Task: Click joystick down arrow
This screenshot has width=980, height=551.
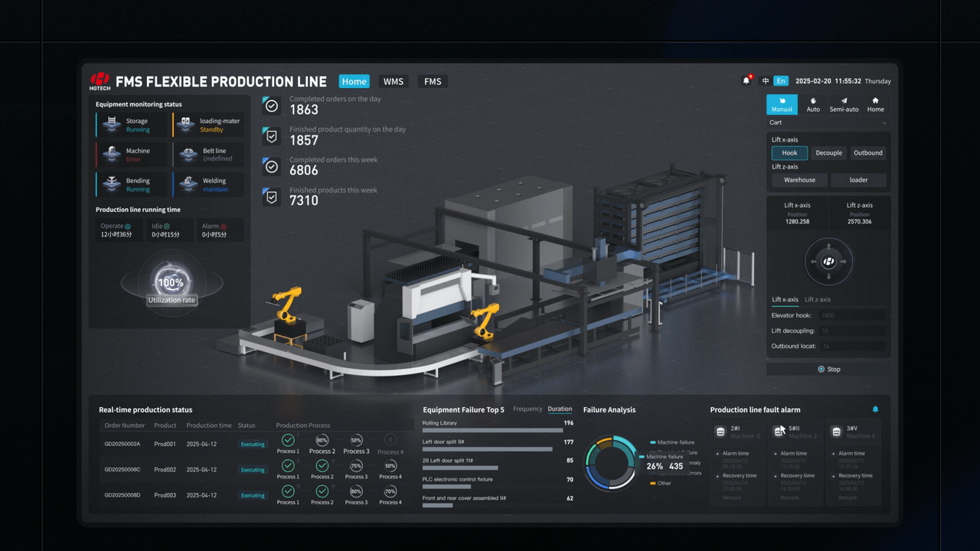Action: (x=828, y=275)
